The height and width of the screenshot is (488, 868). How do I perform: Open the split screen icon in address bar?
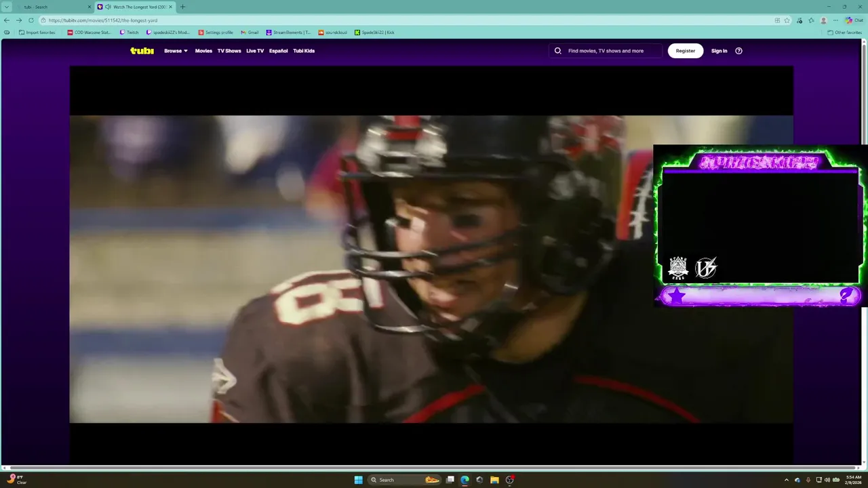pos(777,20)
